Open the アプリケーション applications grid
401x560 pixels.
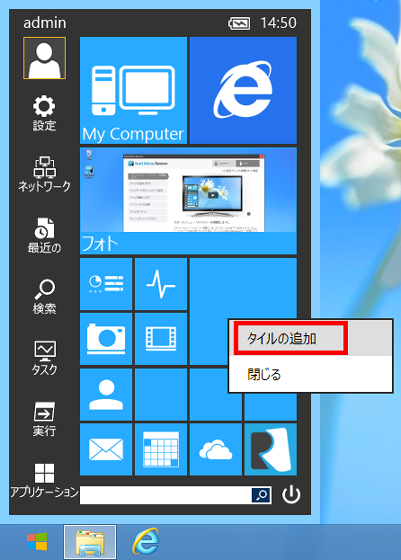44,481
